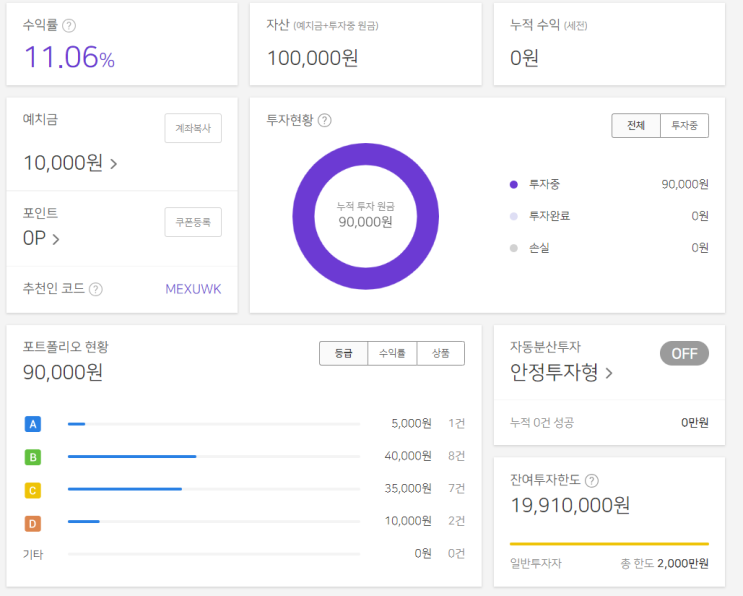
Task: Click 총 한도 2,000만원 text
Action: point(664,563)
